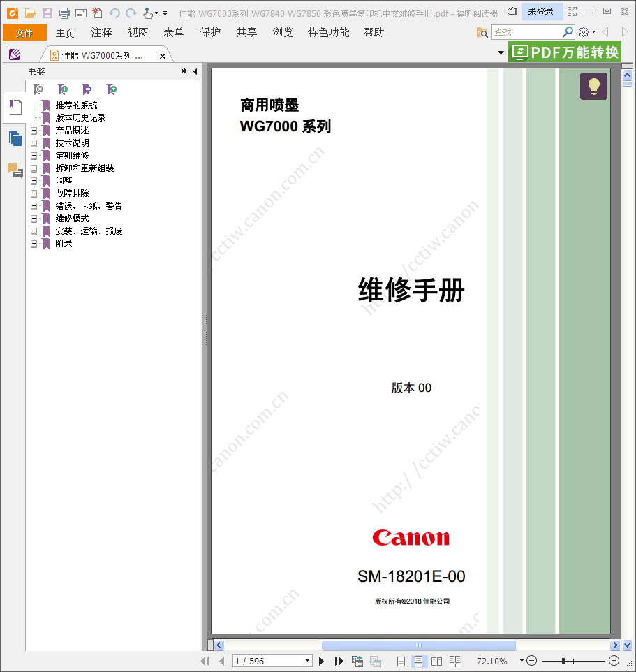Expand the 调整 bookmark node

[x=34, y=181]
